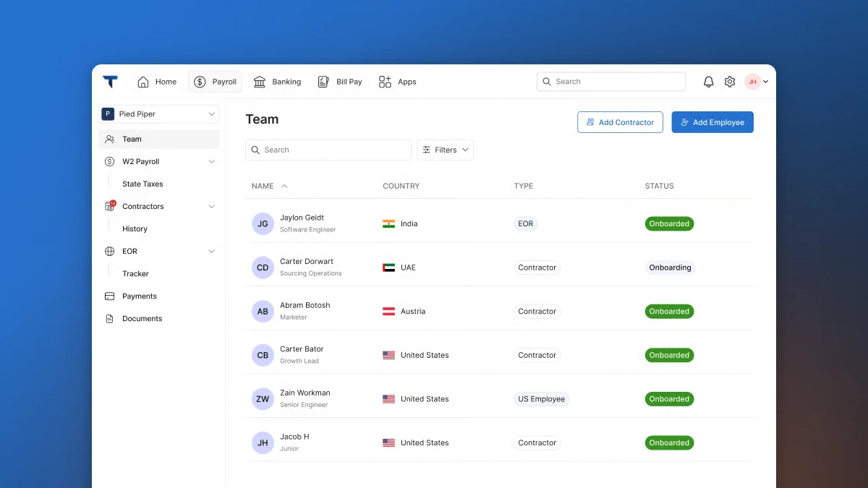Open the Apps tab

point(397,82)
